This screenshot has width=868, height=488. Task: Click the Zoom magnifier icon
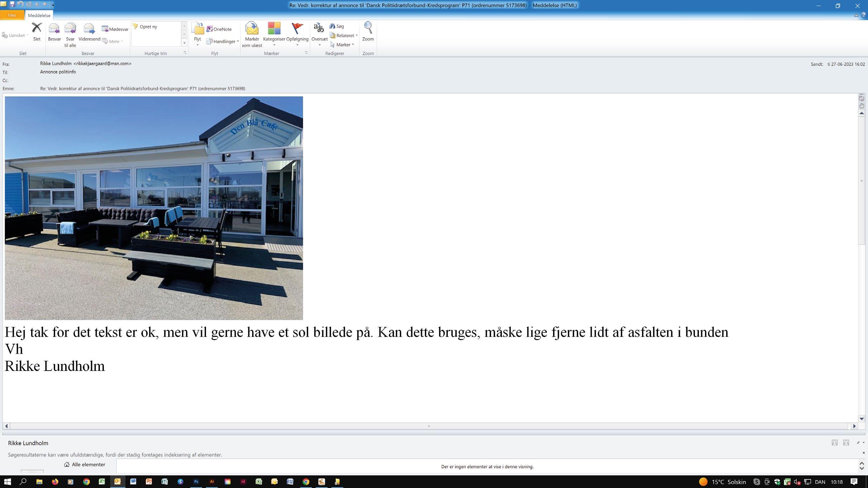(x=368, y=28)
